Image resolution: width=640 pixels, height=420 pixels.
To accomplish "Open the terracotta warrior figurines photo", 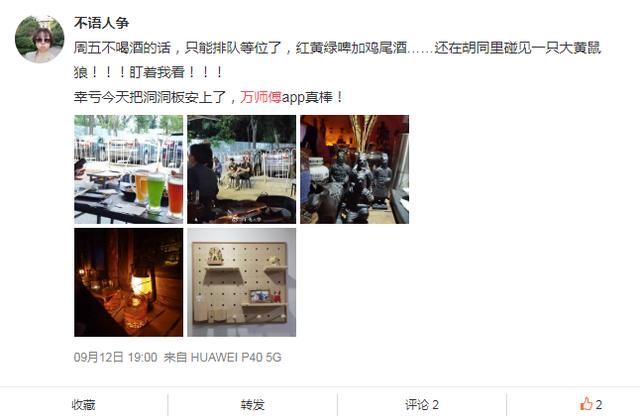I will point(355,169).
